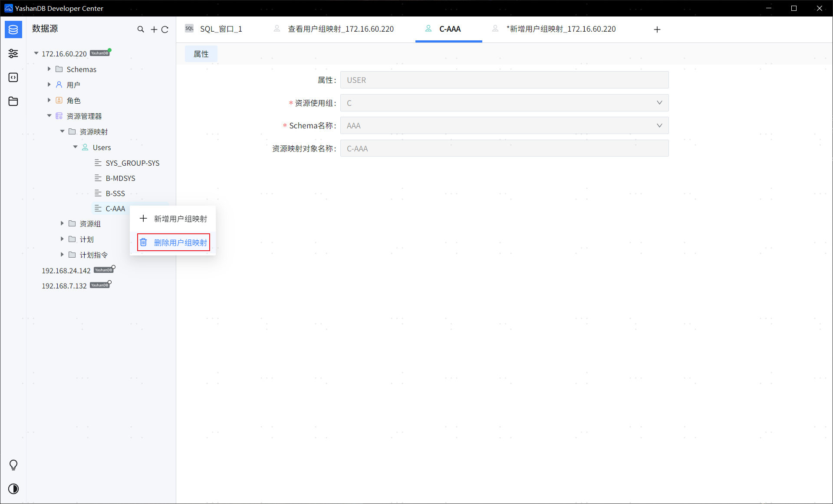Viewport: 833px width, 504px height.
Task: Expand the Schemas folder
Action: click(49, 69)
